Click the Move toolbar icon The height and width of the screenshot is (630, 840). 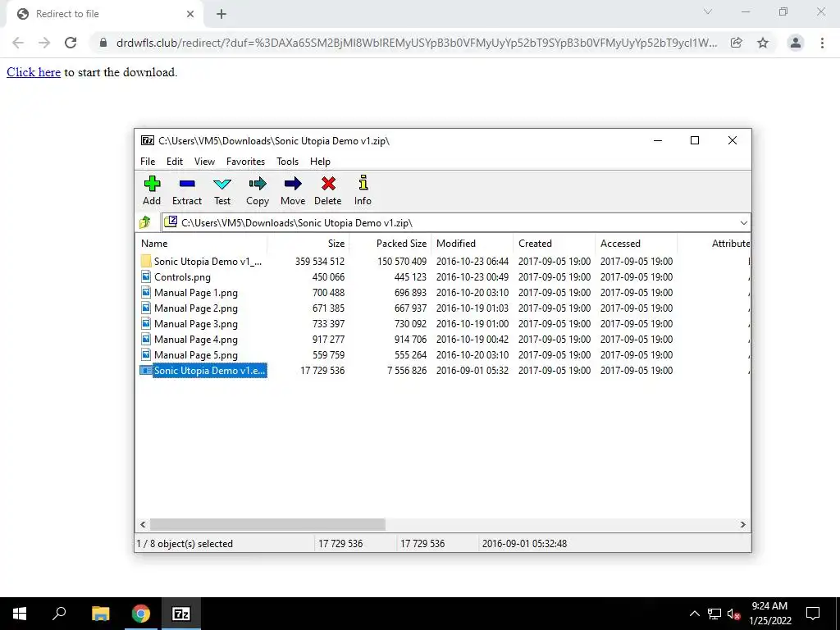(x=293, y=184)
